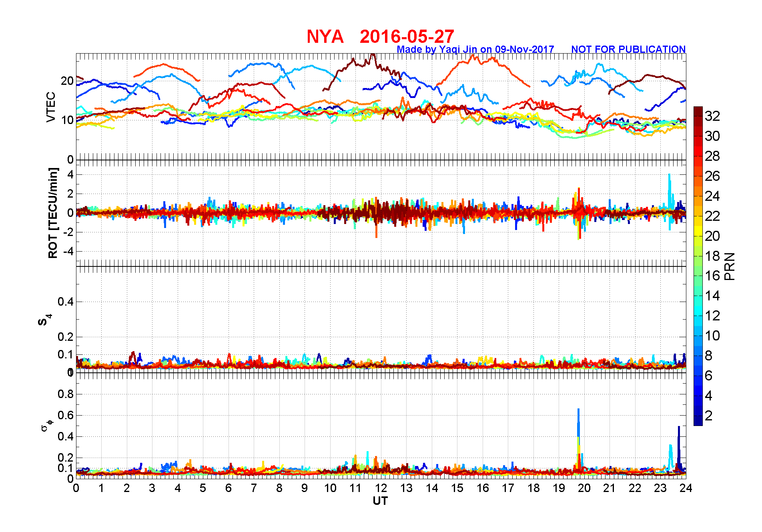The width and height of the screenshot is (762, 532).
Task: Click S4 axis tick label 0.4
Action: click(66, 302)
